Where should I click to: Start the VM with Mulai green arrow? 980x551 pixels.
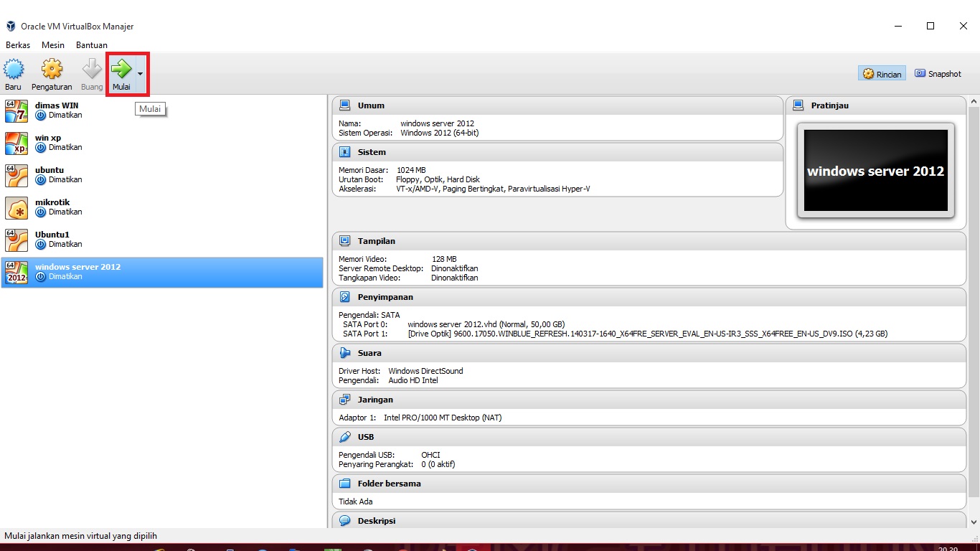click(121, 70)
